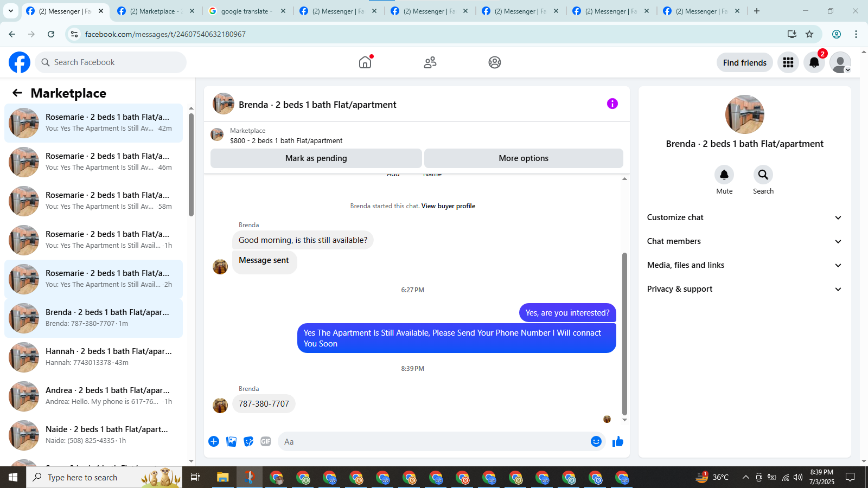The image size is (868, 488).
Task: View site information icon in address bar
Action: coord(74,34)
